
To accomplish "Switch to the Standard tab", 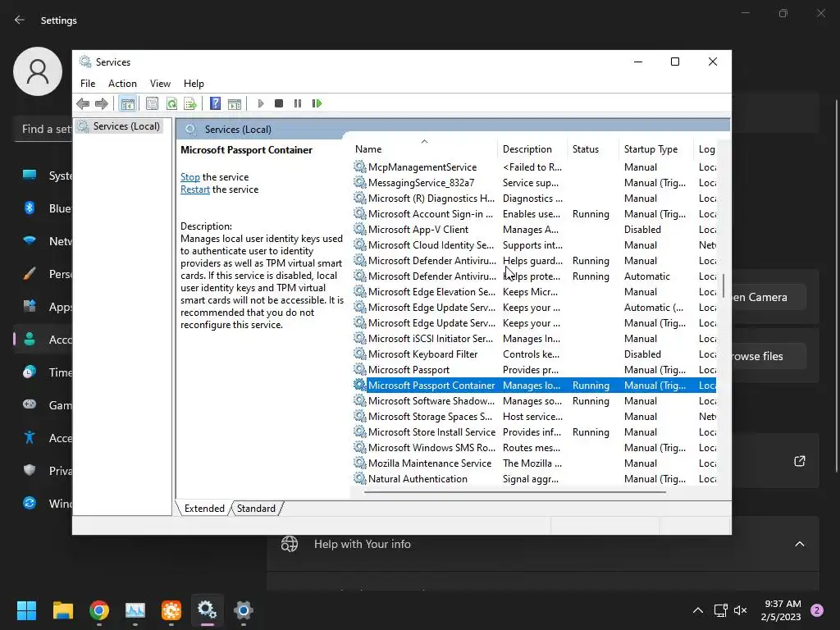I will tap(256, 509).
